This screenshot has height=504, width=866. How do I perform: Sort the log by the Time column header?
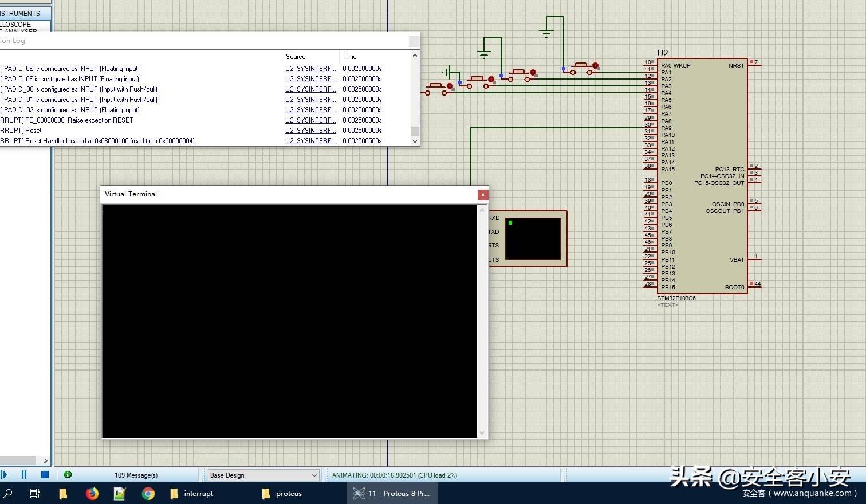click(374, 57)
